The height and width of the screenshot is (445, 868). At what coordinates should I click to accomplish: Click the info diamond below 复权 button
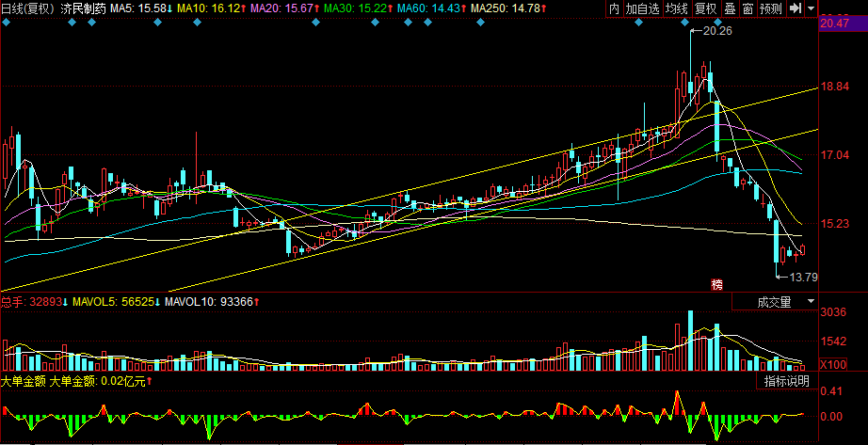[718, 23]
